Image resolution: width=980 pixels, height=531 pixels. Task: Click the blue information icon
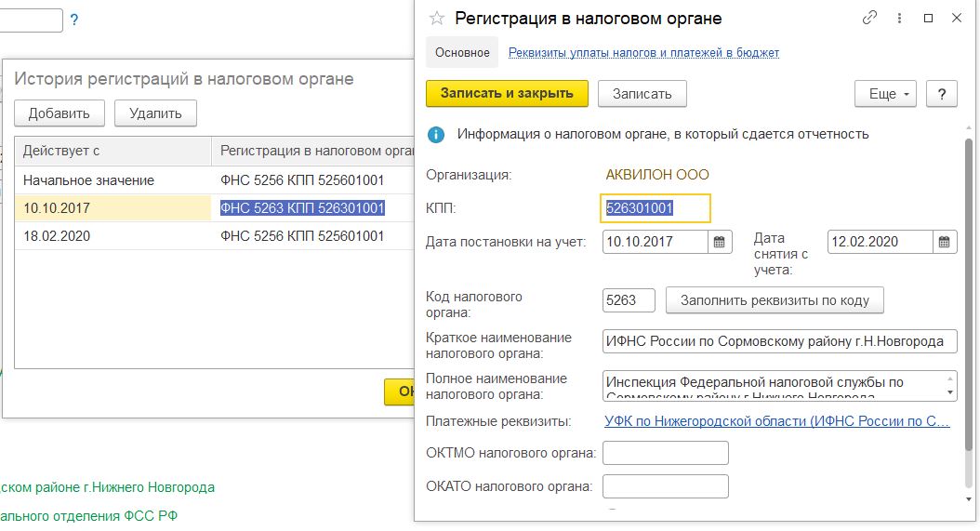pyautogui.click(x=436, y=135)
